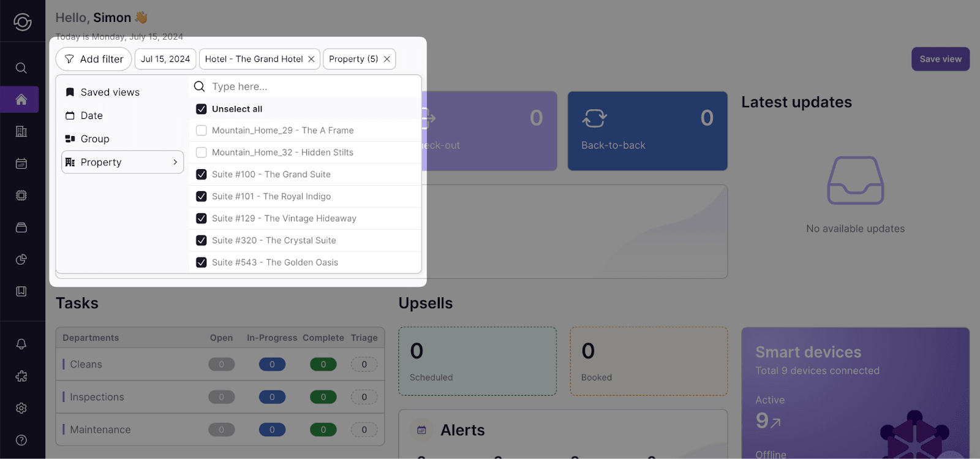Click the Save view button
Screen dimensions: 980x459
pyautogui.click(x=940, y=59)
